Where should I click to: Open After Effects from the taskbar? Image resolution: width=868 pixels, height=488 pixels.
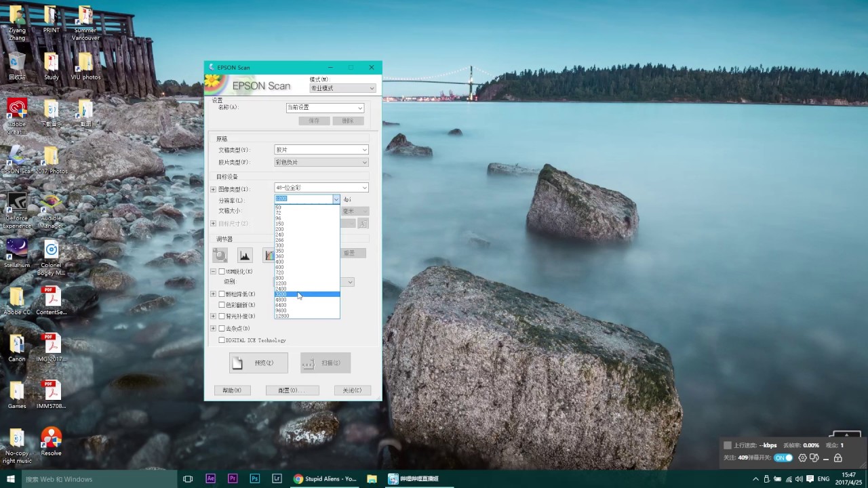(211, 479)
